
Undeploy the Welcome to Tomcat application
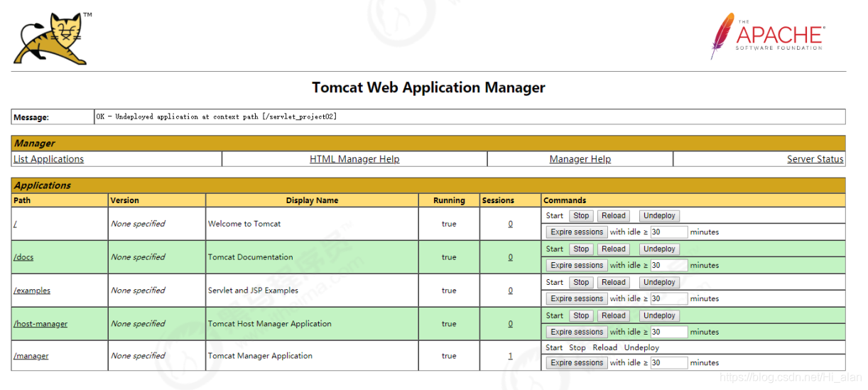[659, 216]
